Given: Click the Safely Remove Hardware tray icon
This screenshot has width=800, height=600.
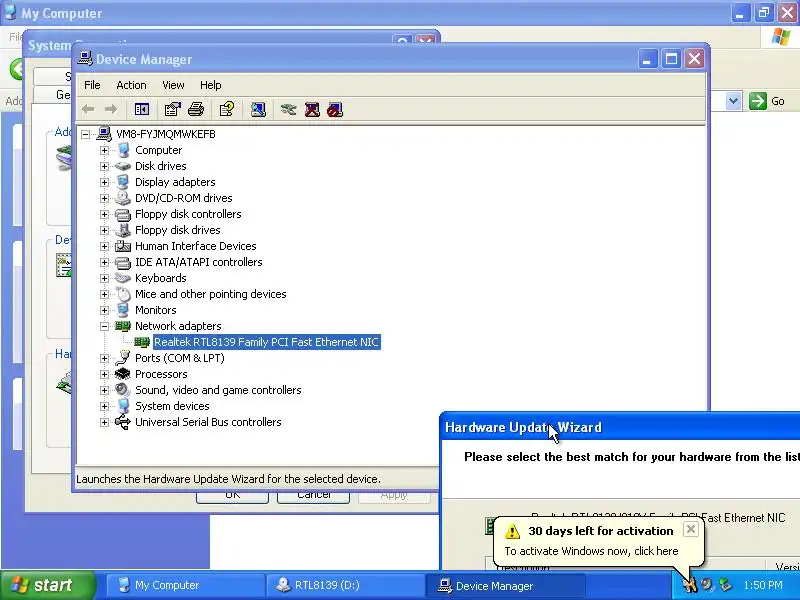Looking at the screenshot, I should point(724,585).
